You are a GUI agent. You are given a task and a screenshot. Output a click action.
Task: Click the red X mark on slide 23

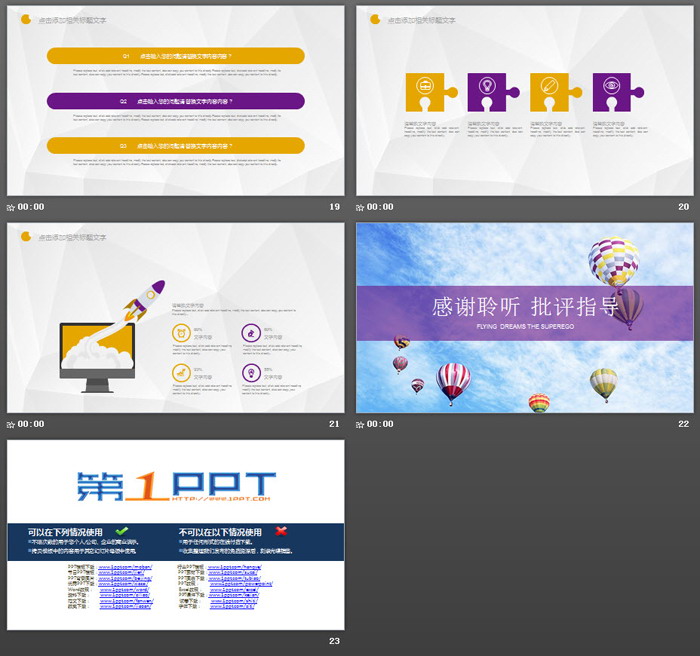[281, 531]
